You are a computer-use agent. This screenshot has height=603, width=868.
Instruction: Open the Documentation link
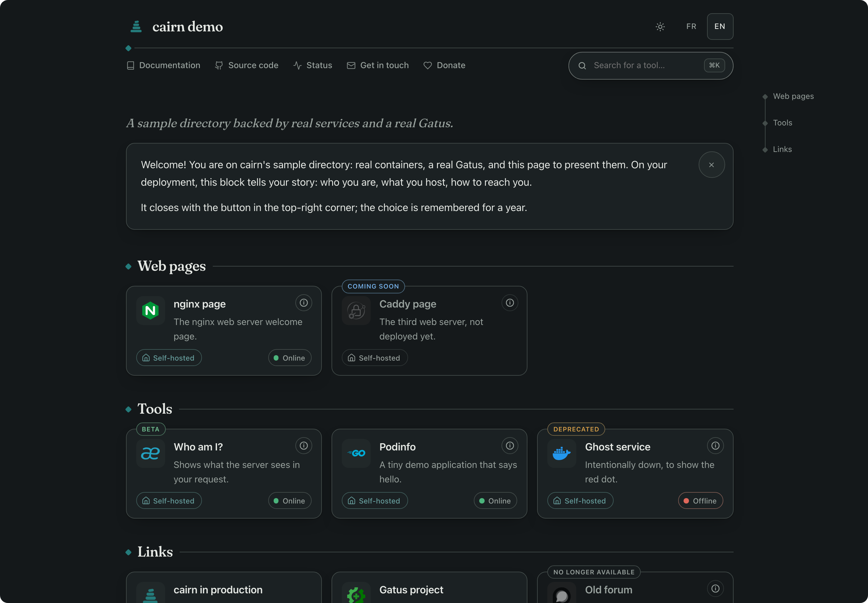click(x=164, y=65)
